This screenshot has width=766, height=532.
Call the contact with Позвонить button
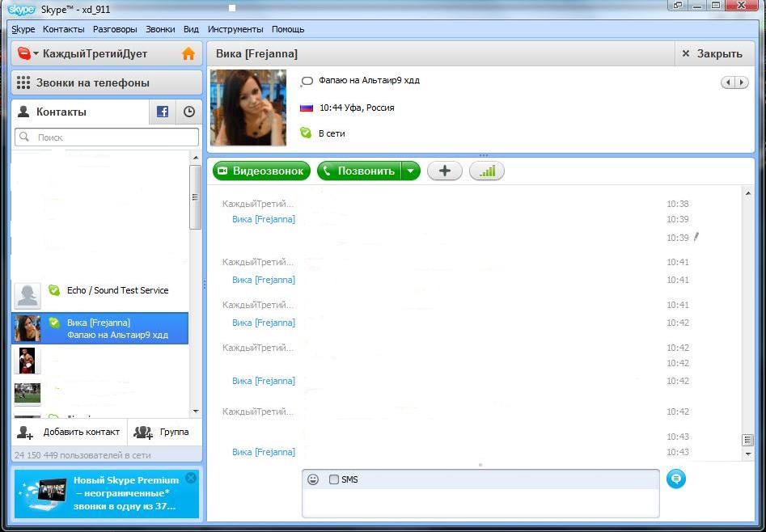pyautogui.click(x=359, y=171)
